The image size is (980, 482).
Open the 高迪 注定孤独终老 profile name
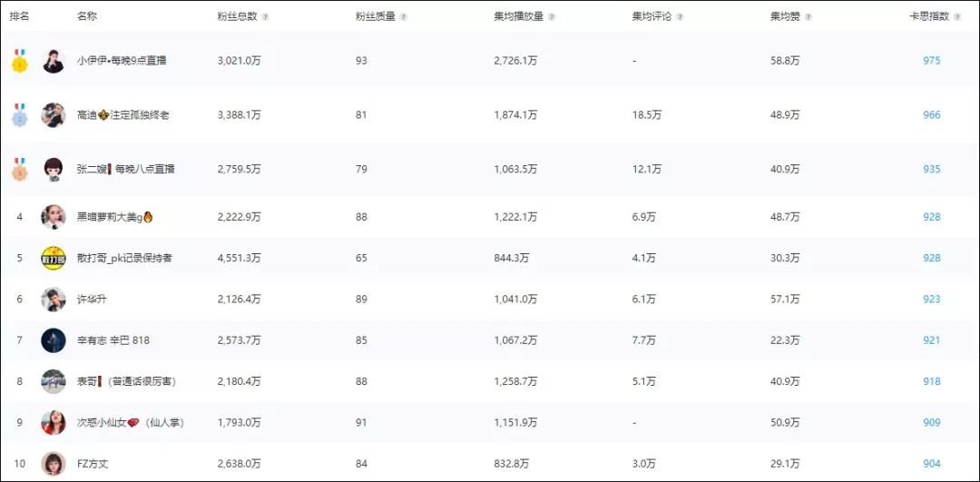(x=123, y=115)
